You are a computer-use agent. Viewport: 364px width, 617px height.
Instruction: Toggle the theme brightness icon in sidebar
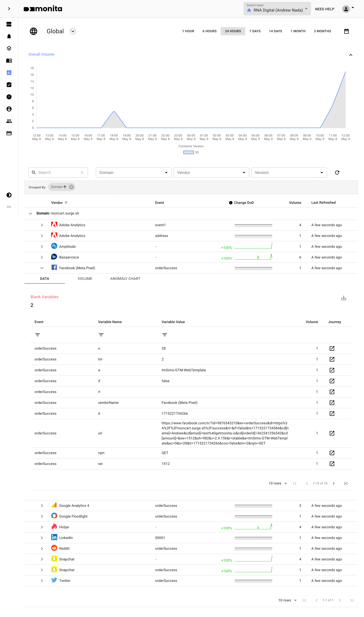click(x=9, y=195)
